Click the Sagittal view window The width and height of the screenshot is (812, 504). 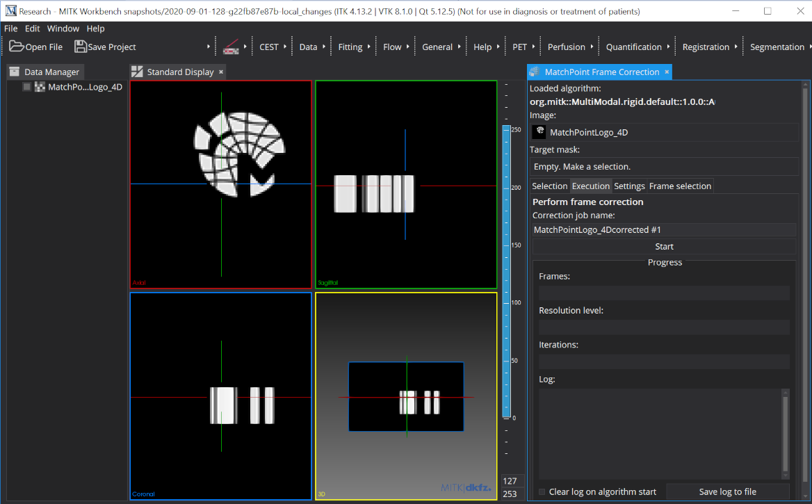click(406, 184)
